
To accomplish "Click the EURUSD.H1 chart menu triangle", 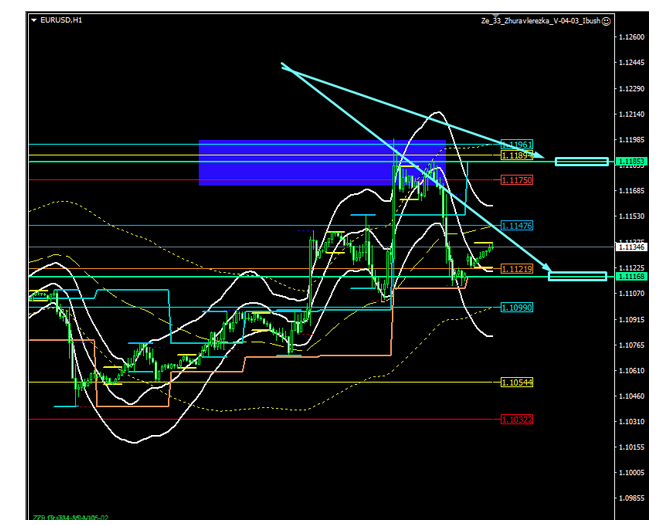I will pyautogui.click(x=34, y=19).
